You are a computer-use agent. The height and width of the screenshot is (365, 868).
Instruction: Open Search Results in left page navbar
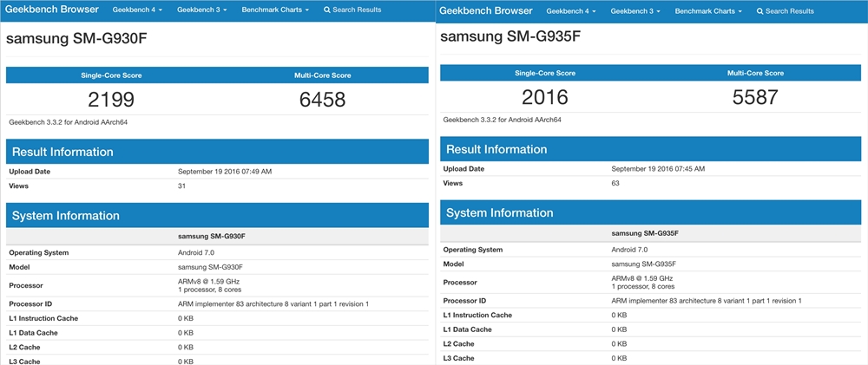pos(352,10)
